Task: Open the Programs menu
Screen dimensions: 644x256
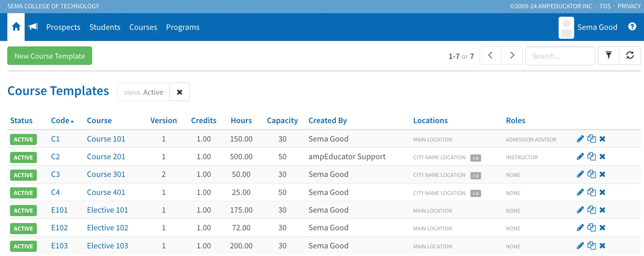Action: 183,27
